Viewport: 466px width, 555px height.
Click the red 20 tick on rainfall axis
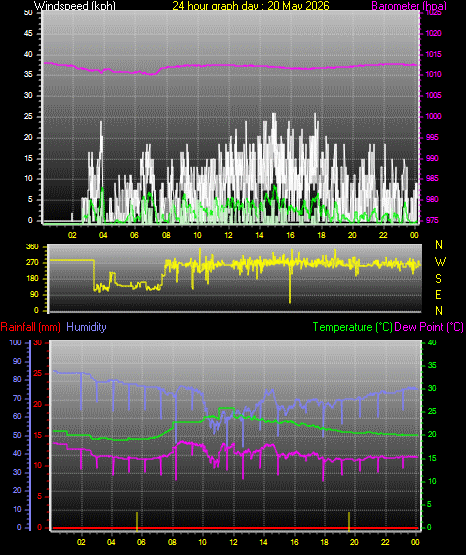click(37, 404)
